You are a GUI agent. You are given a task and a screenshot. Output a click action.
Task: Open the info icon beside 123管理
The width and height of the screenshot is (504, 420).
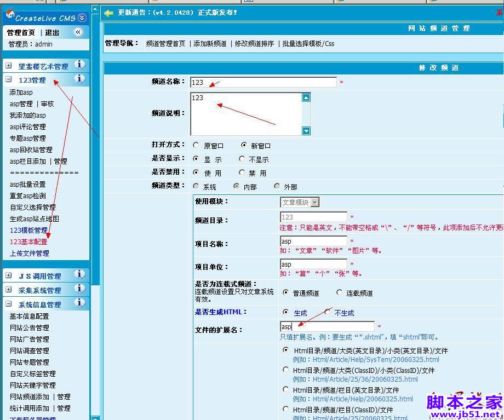79,79
